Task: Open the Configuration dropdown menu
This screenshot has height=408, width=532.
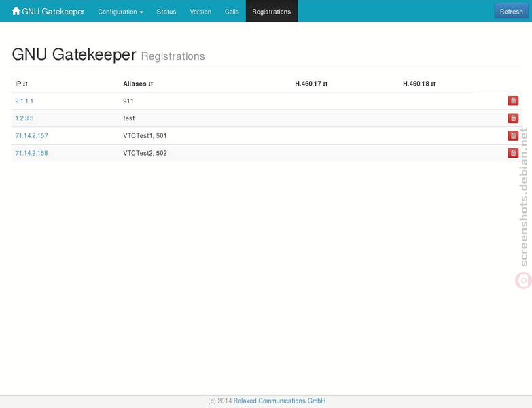Action: pos(120,12)
